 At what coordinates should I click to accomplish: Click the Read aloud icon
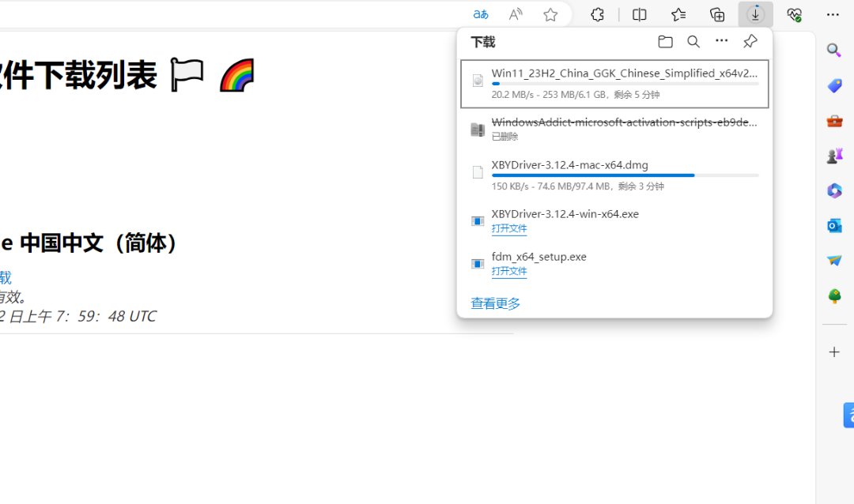point(516,14)
